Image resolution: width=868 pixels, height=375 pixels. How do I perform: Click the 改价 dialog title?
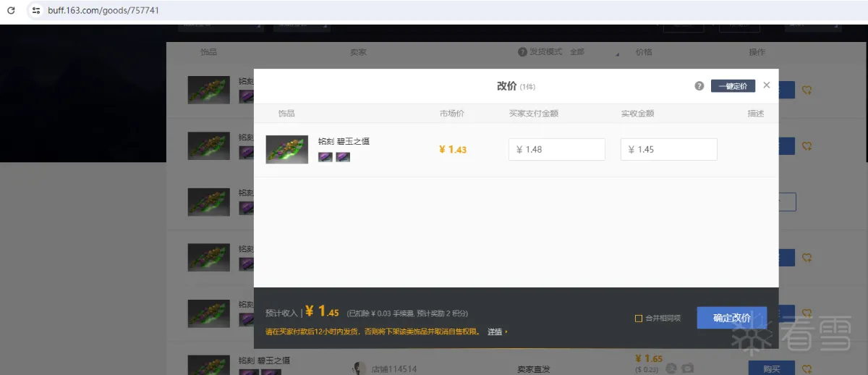(x=506, y=86)
